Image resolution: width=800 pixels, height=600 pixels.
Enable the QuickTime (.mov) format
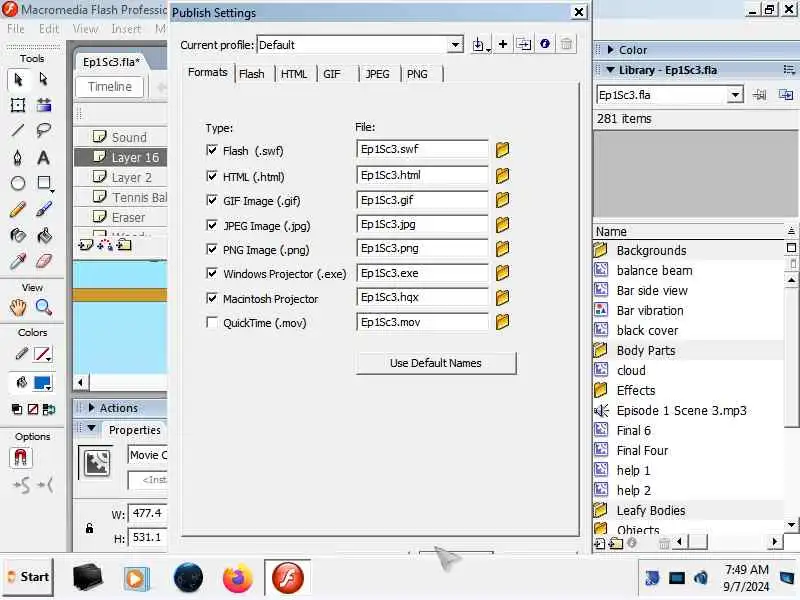pyautogui.click(x=212, y=322)
